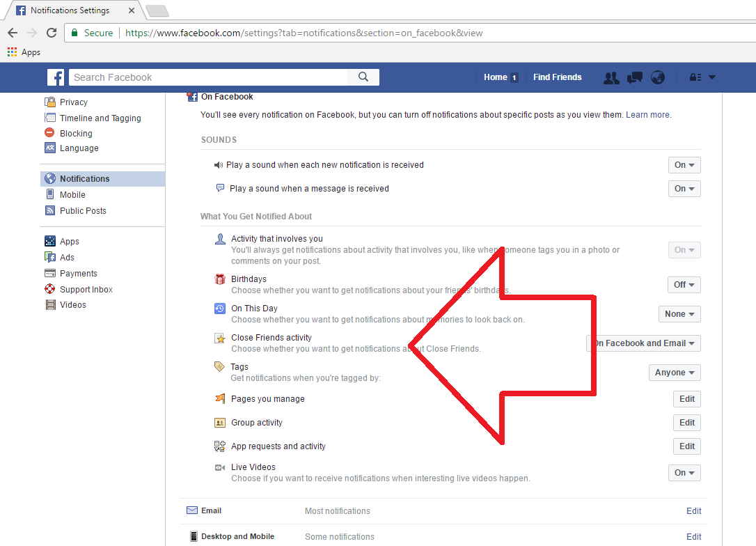Image resolution: width=756 pixels, height=546 pixels.
Task: Open message sound On dropdown
Action: point(684,189)
